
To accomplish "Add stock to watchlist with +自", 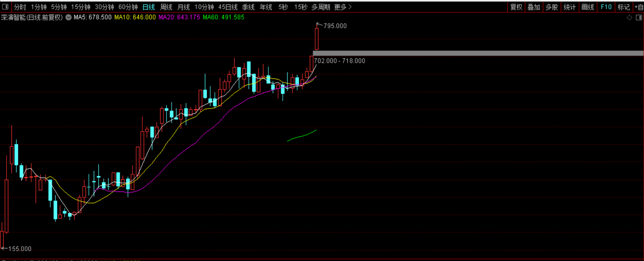I will (638, 7).
